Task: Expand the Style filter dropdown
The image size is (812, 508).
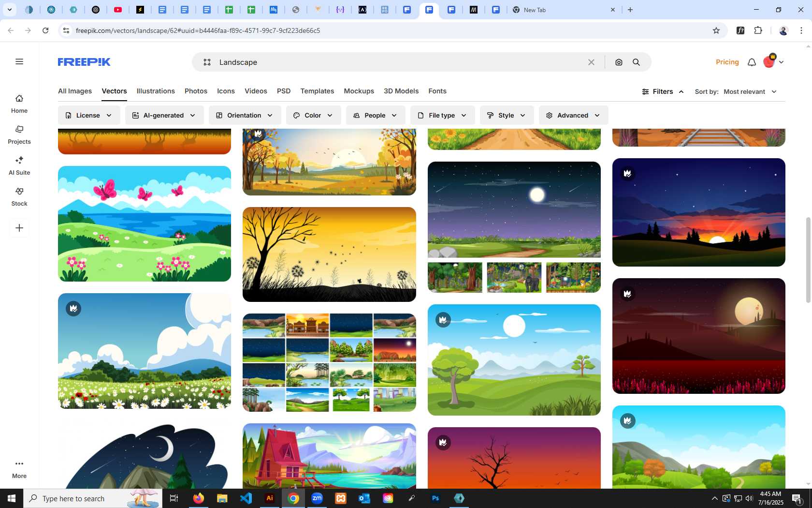Action: pyautogui.click(x=507, y=115)
